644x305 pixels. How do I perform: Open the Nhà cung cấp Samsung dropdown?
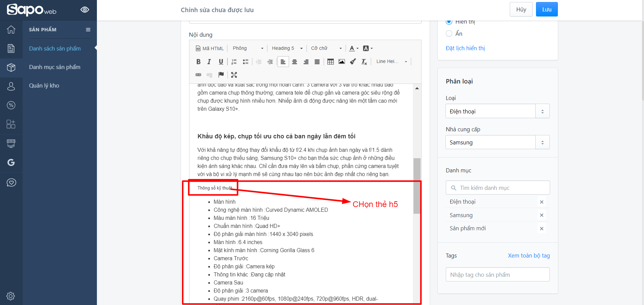coord(498,142)
